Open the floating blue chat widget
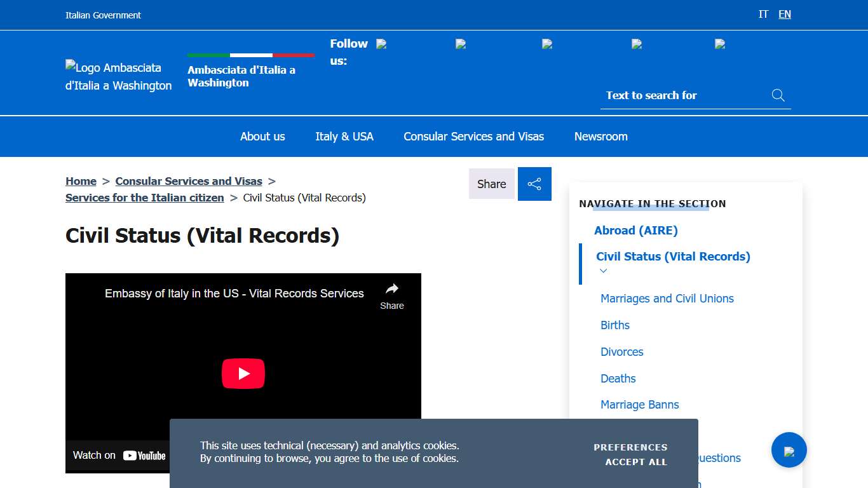This screenshot has height=488, width=868. (789, 450)
